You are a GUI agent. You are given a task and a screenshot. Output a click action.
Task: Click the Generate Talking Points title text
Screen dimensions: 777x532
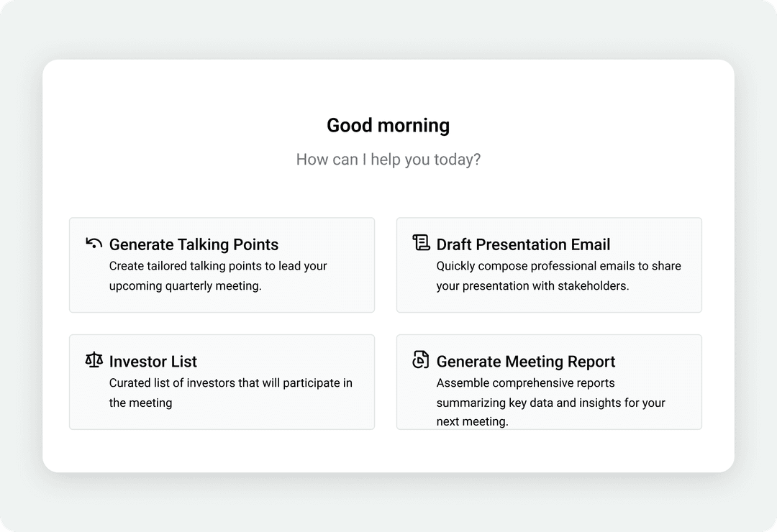(193, 244)
